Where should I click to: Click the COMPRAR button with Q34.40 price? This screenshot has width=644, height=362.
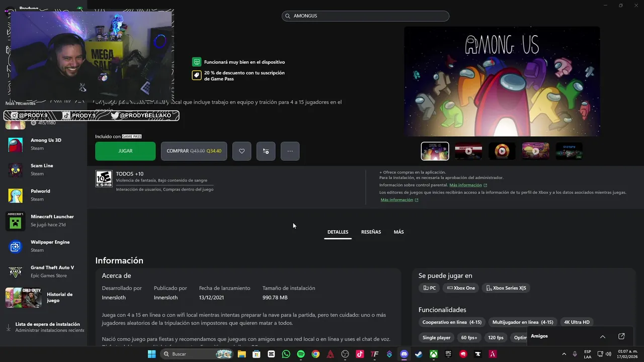[194, 151]
